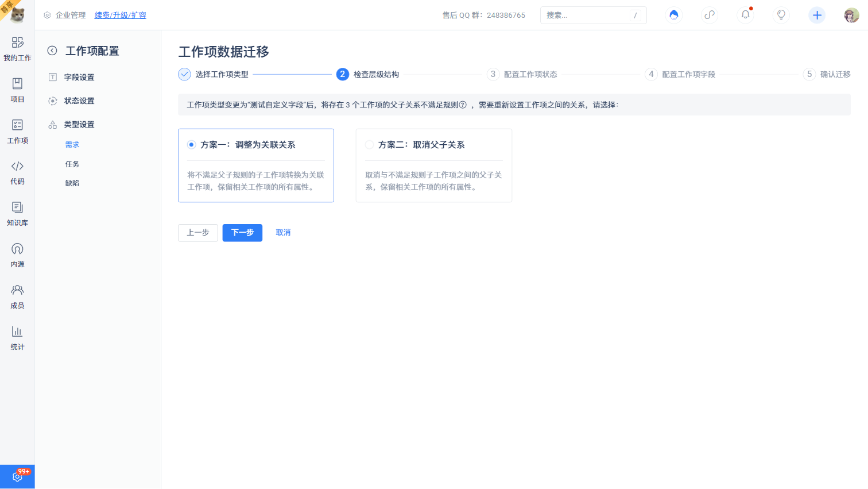Screen dimensions: 868x489
Task: Open the notification bell
Action: tap(745, 15)
